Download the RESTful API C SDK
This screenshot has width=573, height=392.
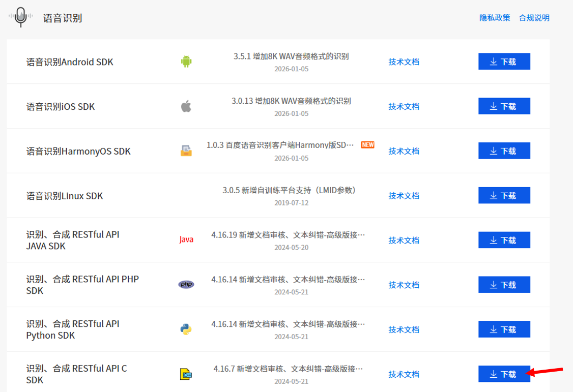point(504,374)
